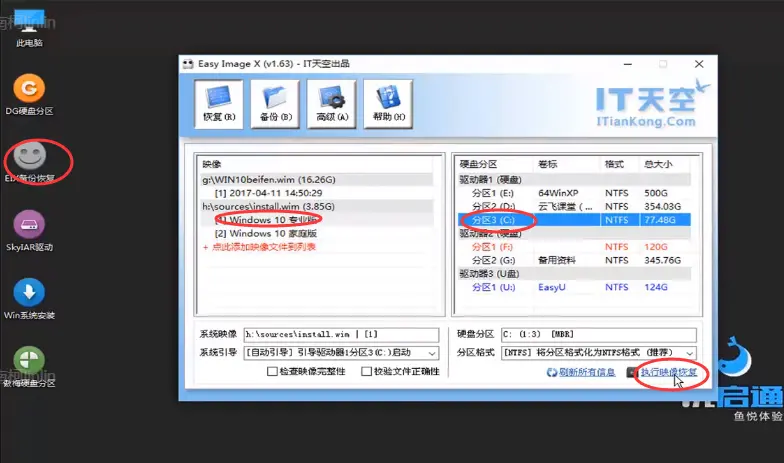Viewport: 784px width, 463px height.
Task: Select partition 分区1 (F:) 120G
Action: (x=574, y=247)
